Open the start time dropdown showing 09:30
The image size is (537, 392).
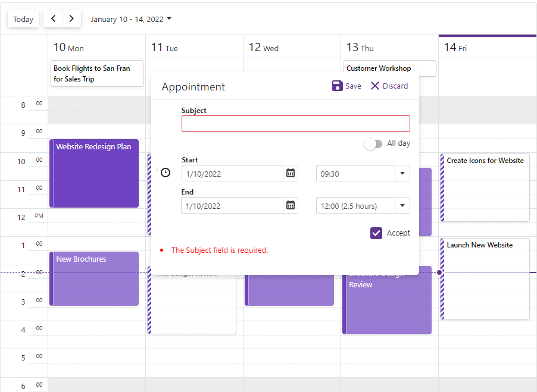(403, 173)
